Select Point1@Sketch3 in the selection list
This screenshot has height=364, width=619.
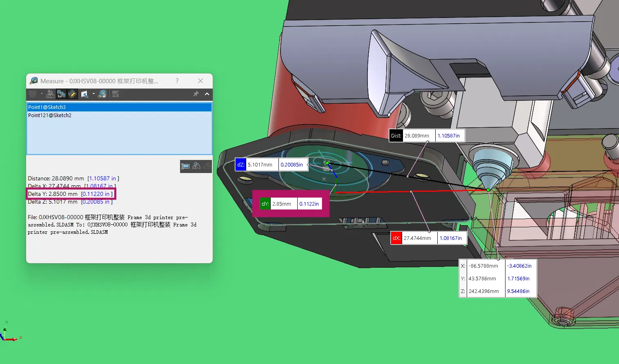click(x=119, y=107)
